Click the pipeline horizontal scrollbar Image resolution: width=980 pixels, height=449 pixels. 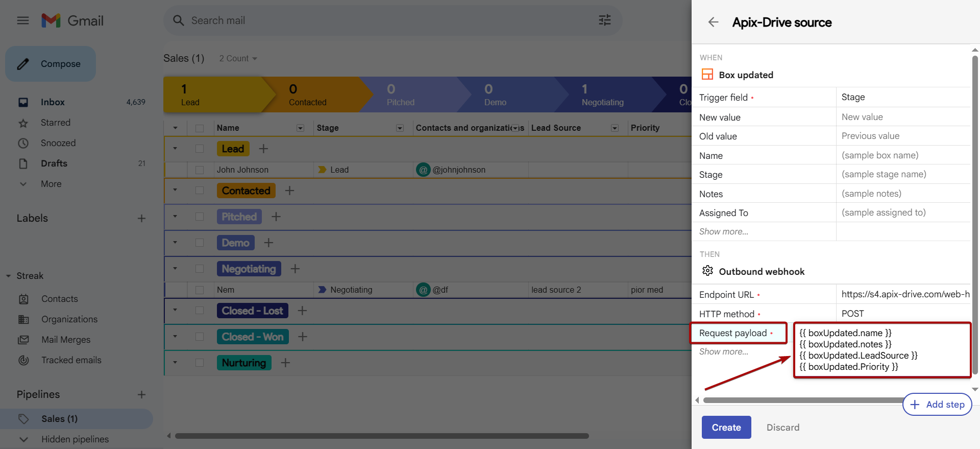(x=382, y=436)
